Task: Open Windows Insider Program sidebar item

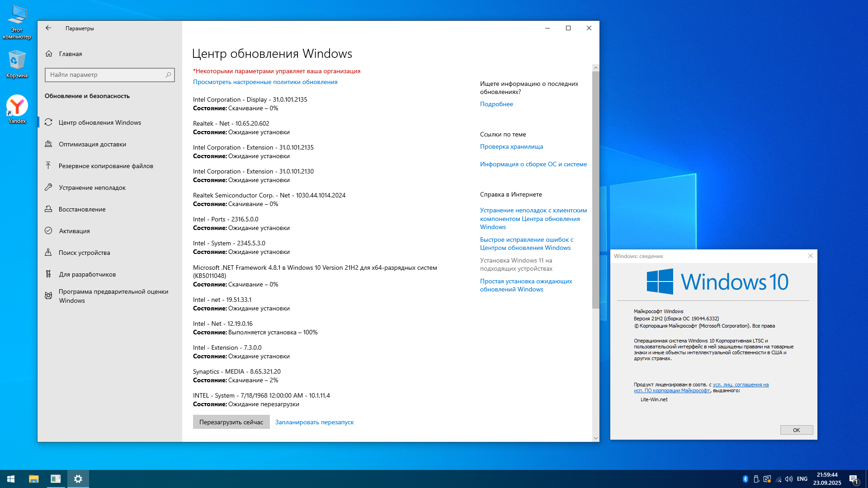Action: click(113, 296)
